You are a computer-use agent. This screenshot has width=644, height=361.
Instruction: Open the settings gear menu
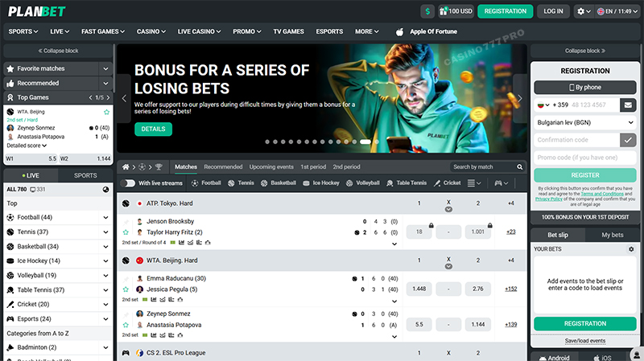[x=583, y=11]
